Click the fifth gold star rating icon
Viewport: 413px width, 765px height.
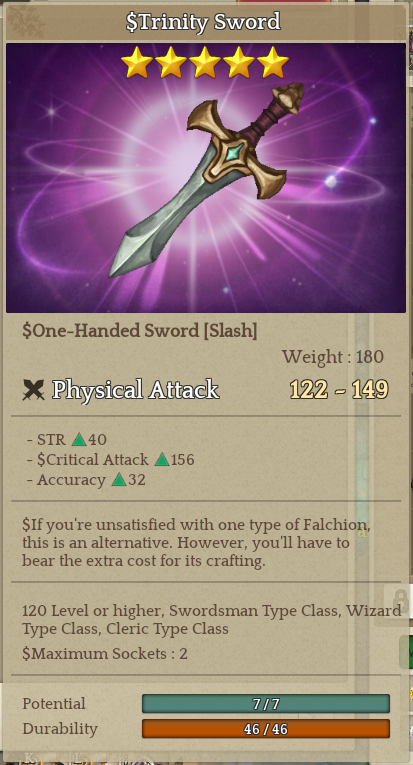(x=273, y=62)
